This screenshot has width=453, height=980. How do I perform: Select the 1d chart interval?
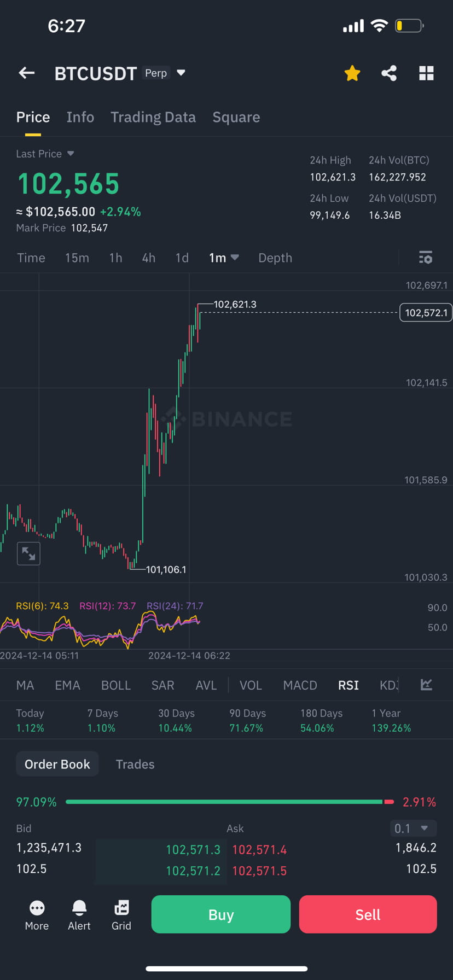[182, 258]
